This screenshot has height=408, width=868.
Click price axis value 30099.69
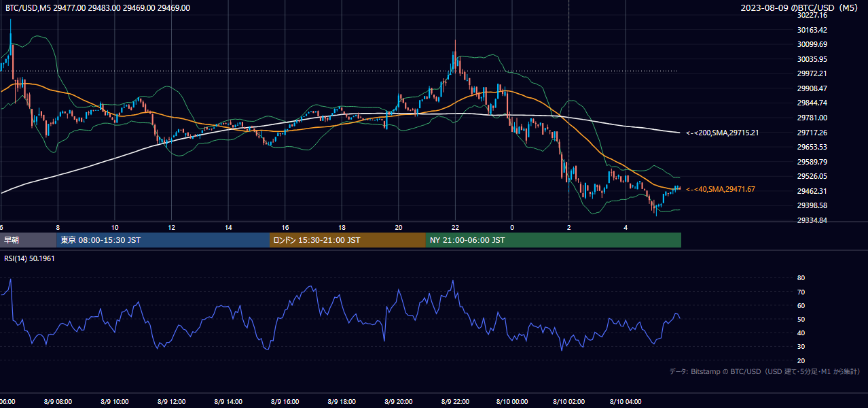pyautogui.click(x=812, y=44)
